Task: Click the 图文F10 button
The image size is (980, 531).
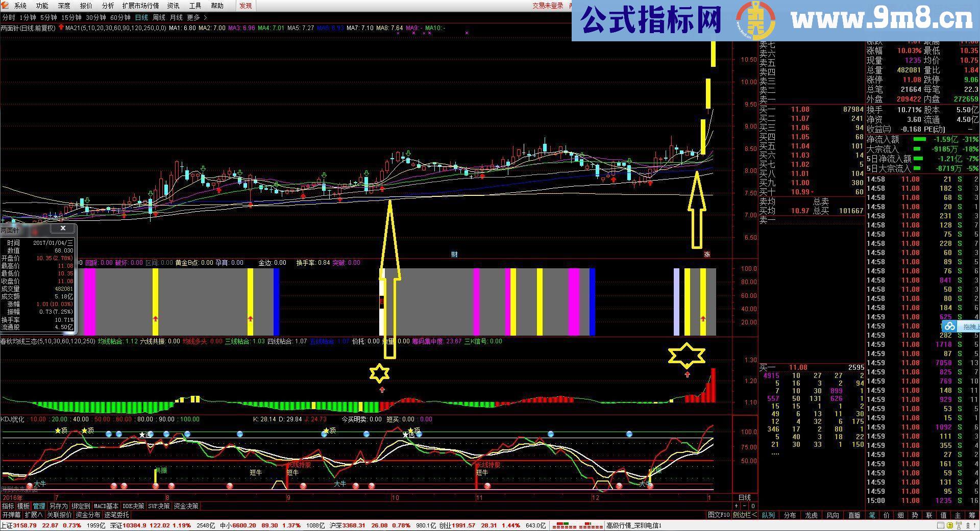Action: click(719, 515)
